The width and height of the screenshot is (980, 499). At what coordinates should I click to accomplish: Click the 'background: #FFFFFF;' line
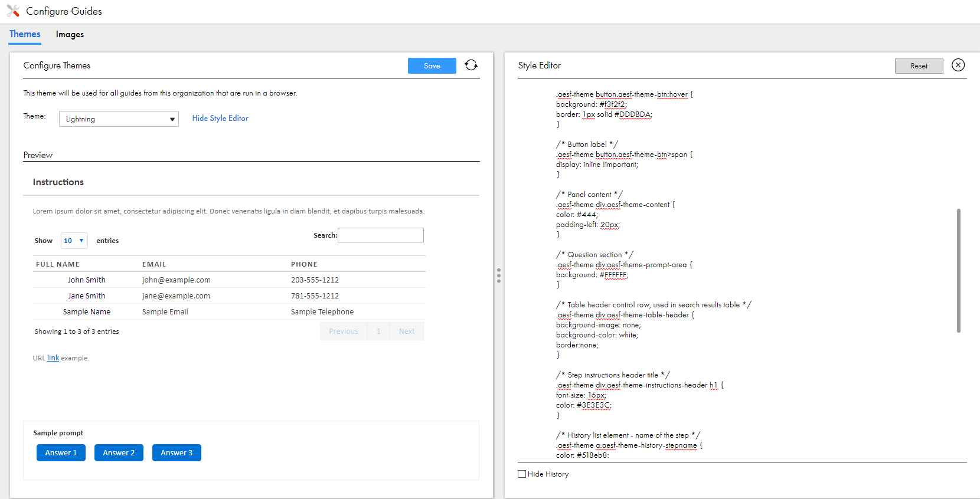(x=592, y=275)
